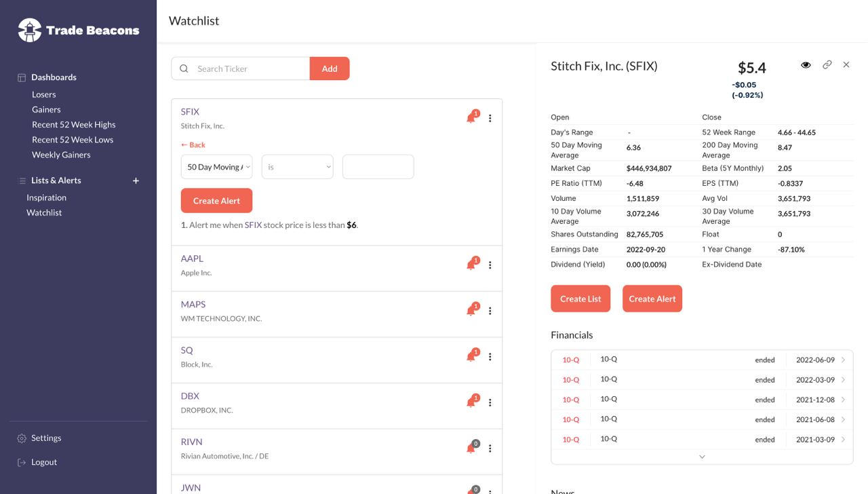Click the RIVN alert bell icon

(x=471, y=449)
